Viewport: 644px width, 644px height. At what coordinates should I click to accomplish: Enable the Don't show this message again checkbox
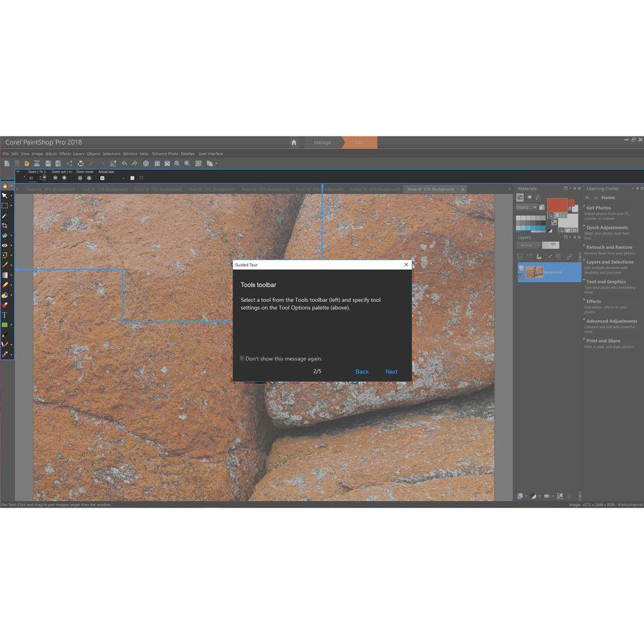coord(242,359)
